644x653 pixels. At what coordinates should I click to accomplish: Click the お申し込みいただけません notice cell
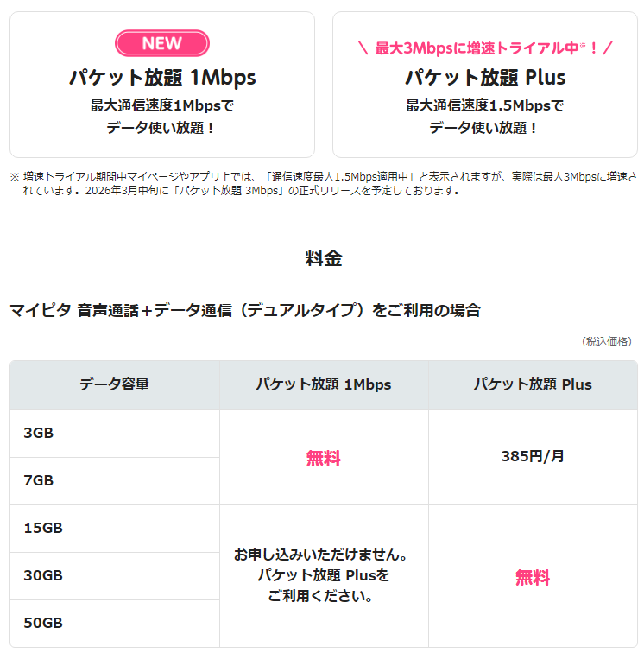pos(324,575)
